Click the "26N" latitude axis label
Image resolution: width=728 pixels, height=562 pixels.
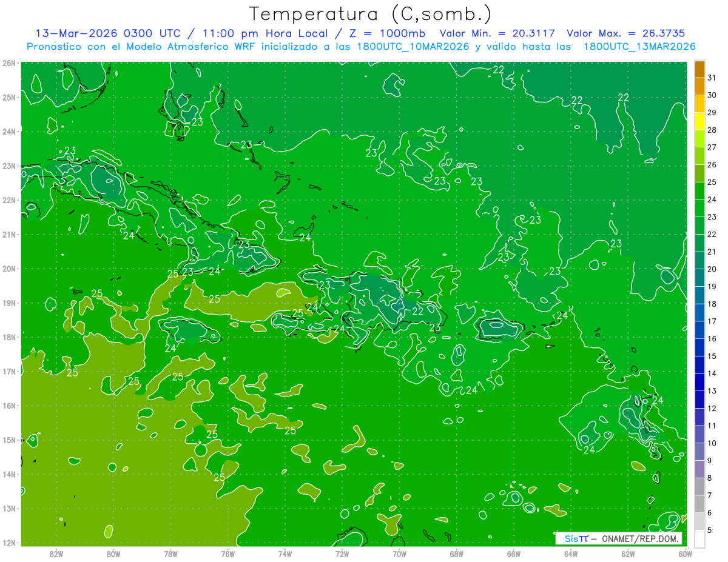tap(10, 63)
